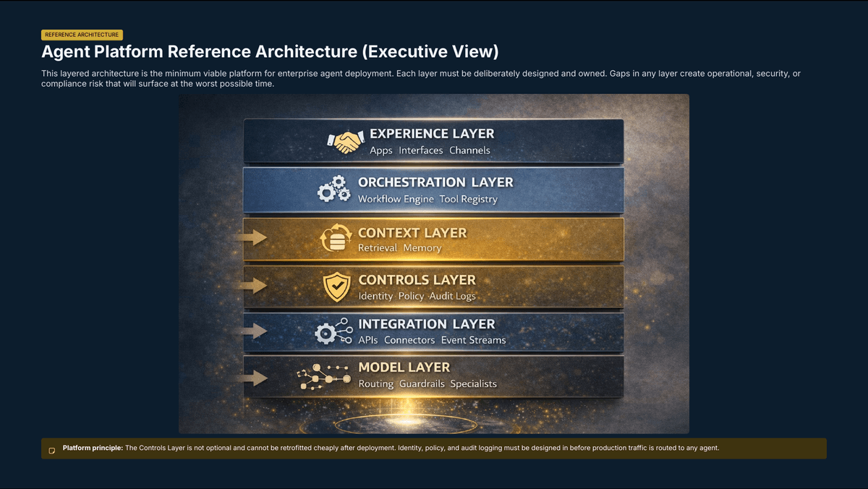Click the shield checkmark icon in Controls Layer
This screenshot has height=489, width=868.
[x=336, y=286]
